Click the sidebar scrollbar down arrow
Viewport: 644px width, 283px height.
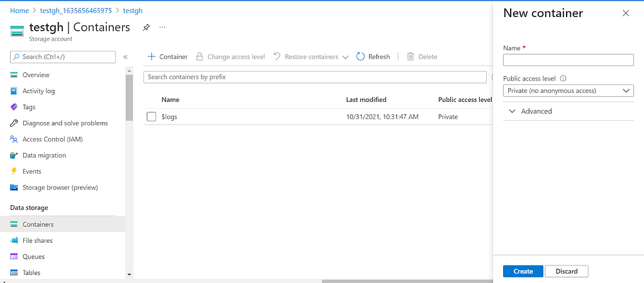point(130,274)
